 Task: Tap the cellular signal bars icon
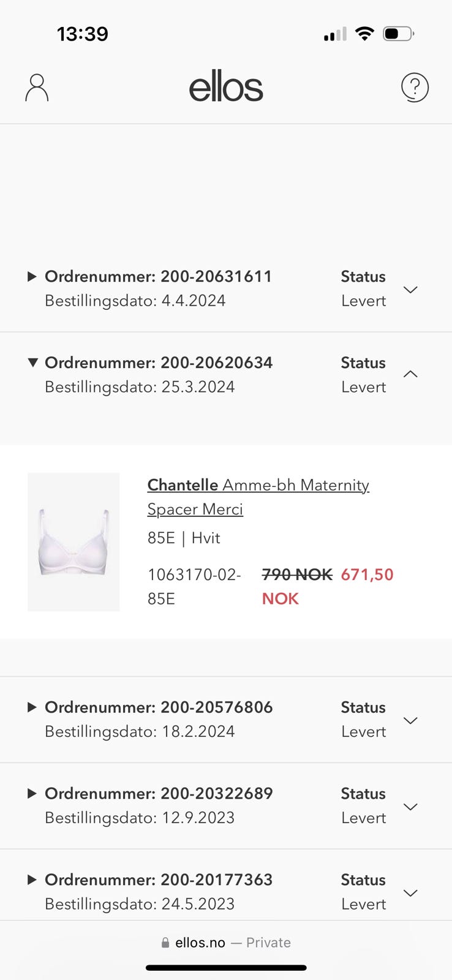335,34
